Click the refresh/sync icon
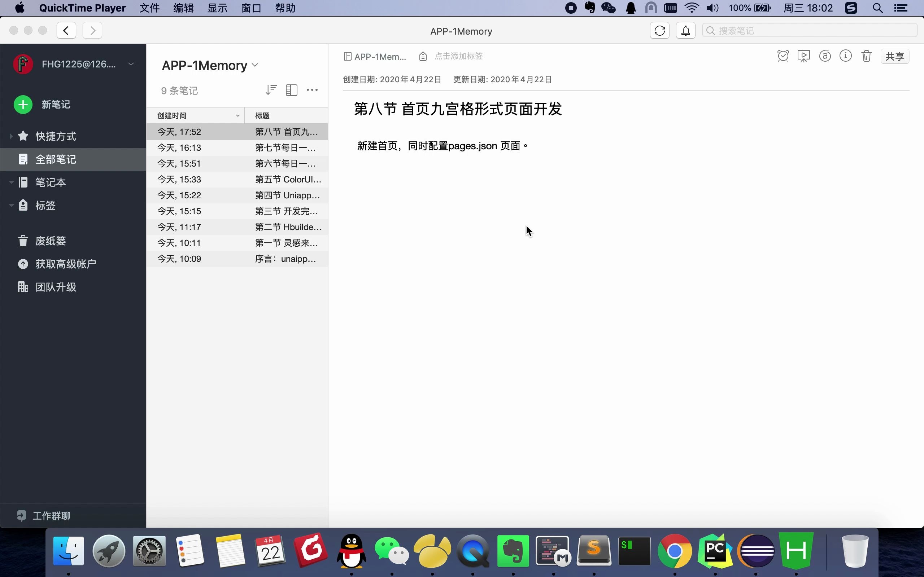 [660, 31]
